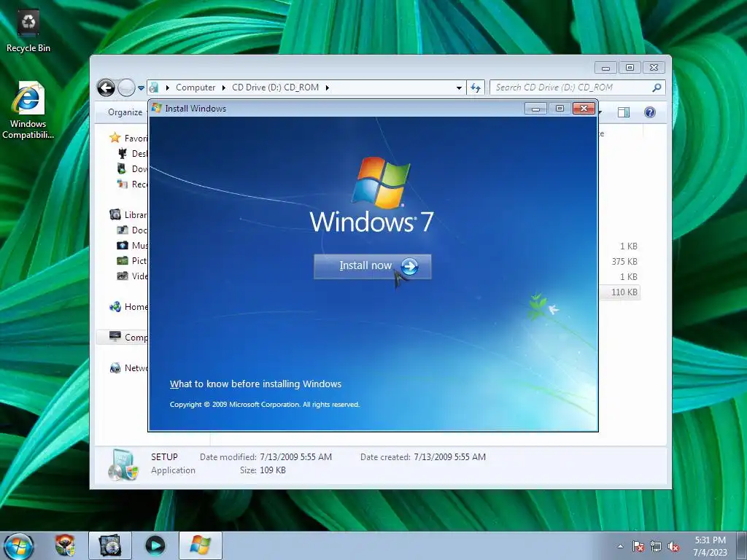Open Recycle Bin desktop icon
The height and width of the screenshot is (560, 747).
pyautogui.click(x=28, y=31)
